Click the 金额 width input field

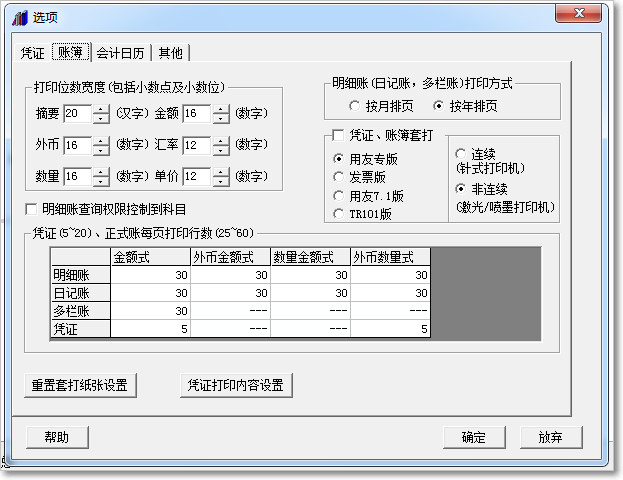pos(197,114)
